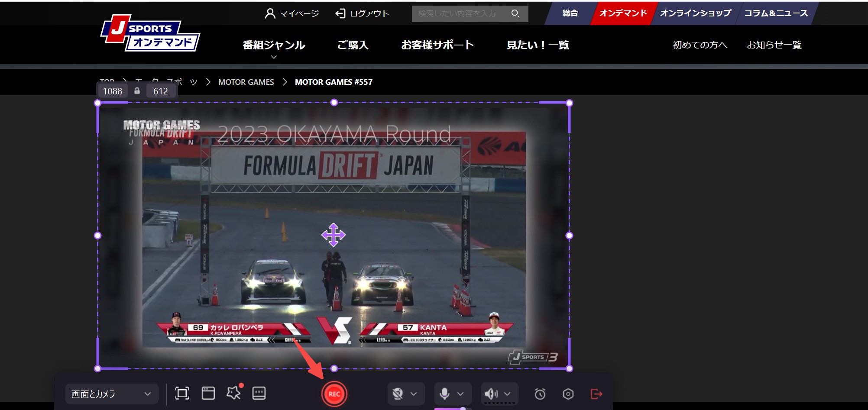
Task: Expand the webcam options chevron
Action: tap(414, 394)
